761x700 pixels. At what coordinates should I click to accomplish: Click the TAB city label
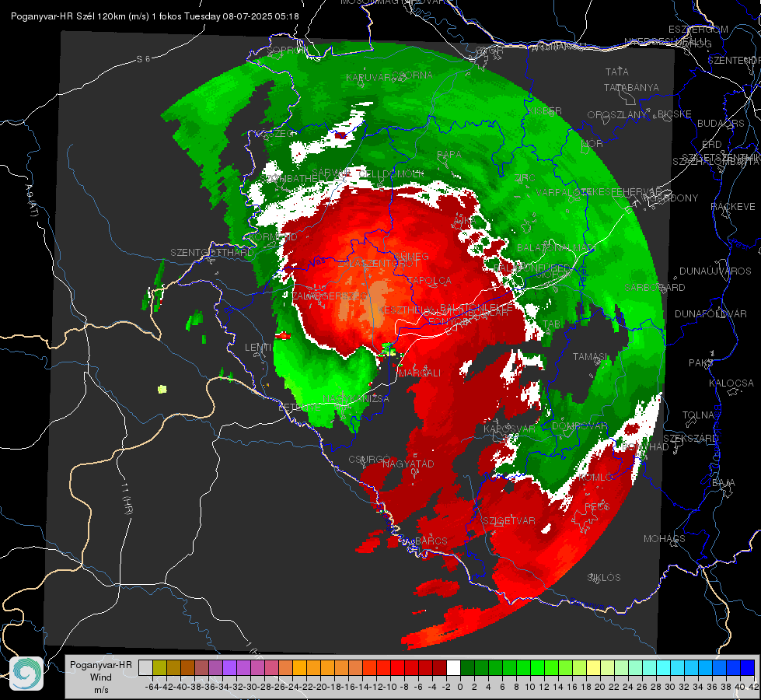(x=551, y=324)
